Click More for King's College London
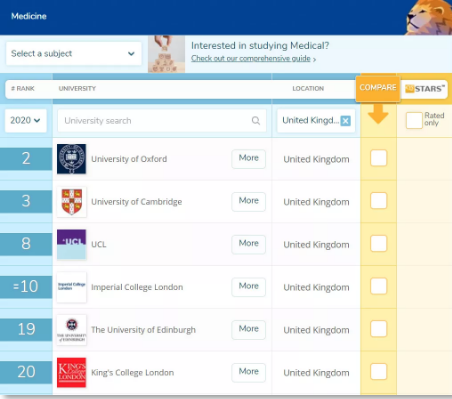The height and width of the screenshot is (399, 452). tap(249, 372)
